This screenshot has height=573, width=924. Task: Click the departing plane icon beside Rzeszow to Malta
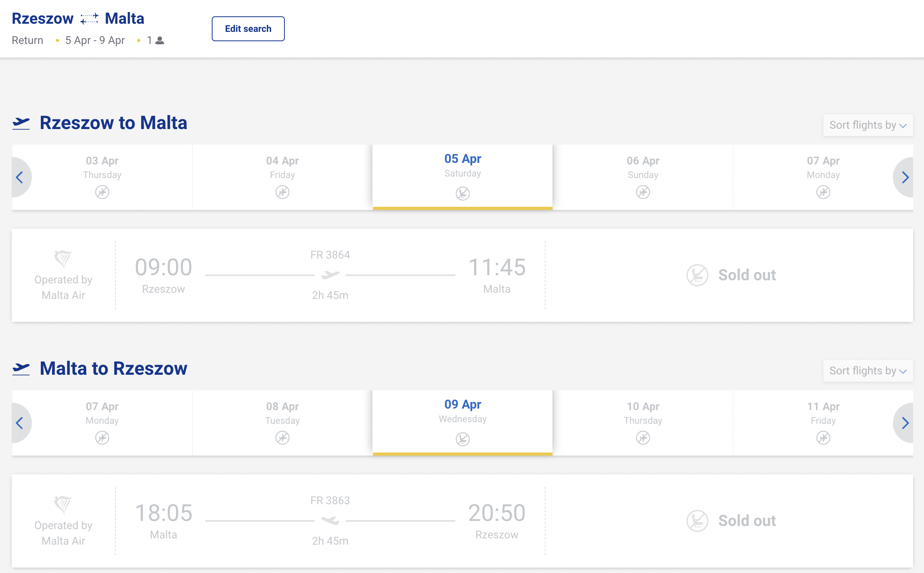[x=21, y=123]
